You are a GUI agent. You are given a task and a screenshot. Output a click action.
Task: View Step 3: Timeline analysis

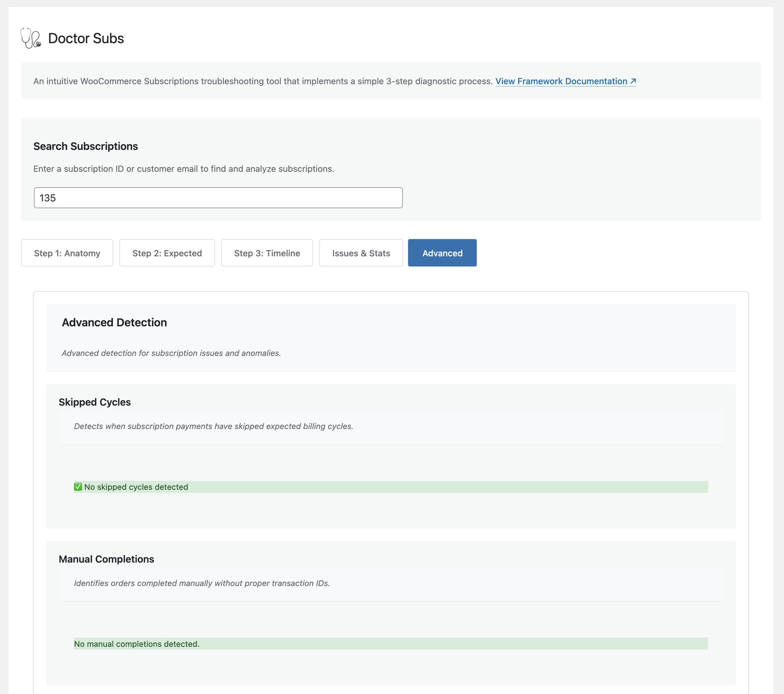[266, 253]
